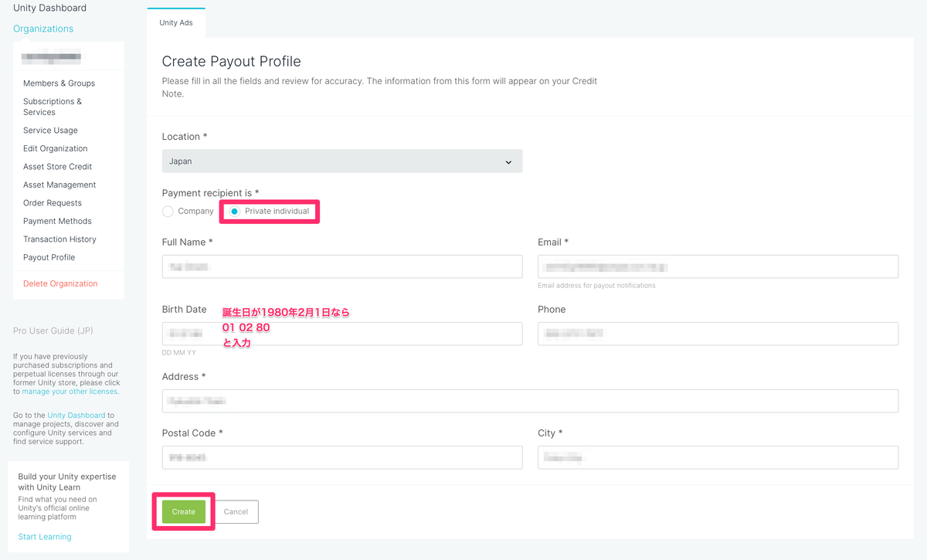
Task: Focus the City input field
Action: pos(718,457)
